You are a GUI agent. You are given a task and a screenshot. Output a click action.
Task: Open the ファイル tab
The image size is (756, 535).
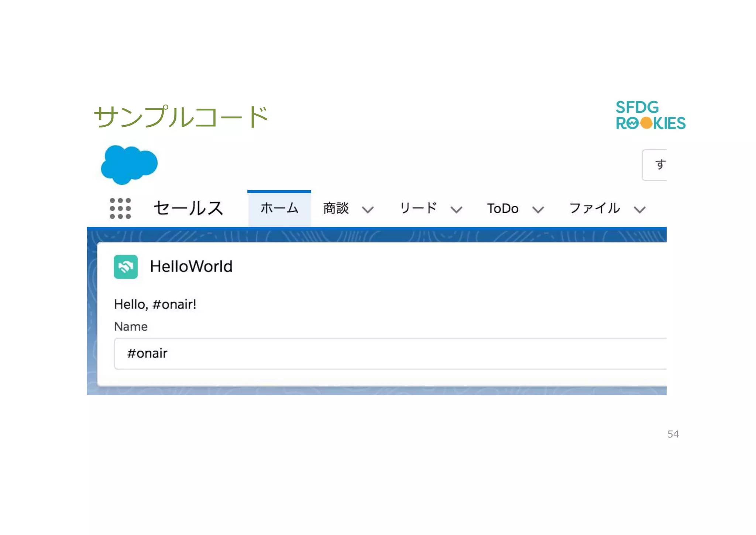click(594, 208)
